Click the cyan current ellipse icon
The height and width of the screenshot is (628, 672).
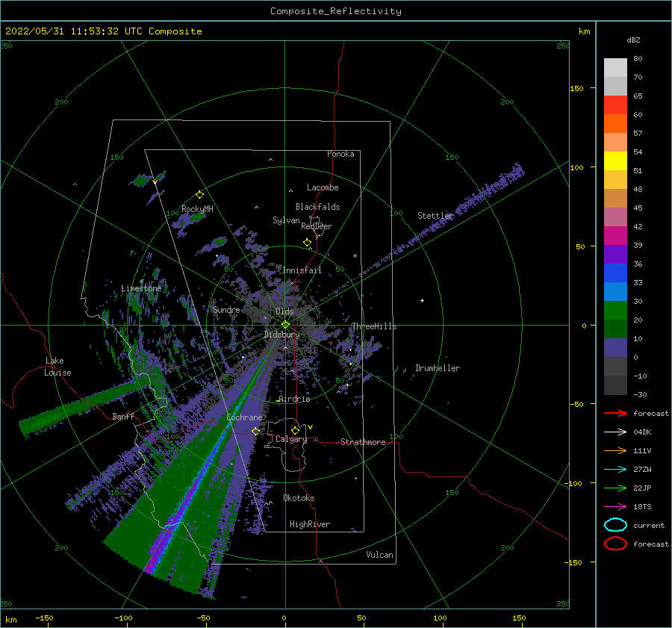(x=615, y=525)
